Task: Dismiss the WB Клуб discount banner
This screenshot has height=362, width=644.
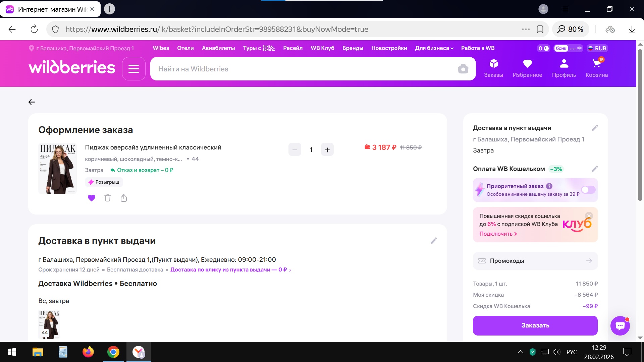Action: point(589,216)
